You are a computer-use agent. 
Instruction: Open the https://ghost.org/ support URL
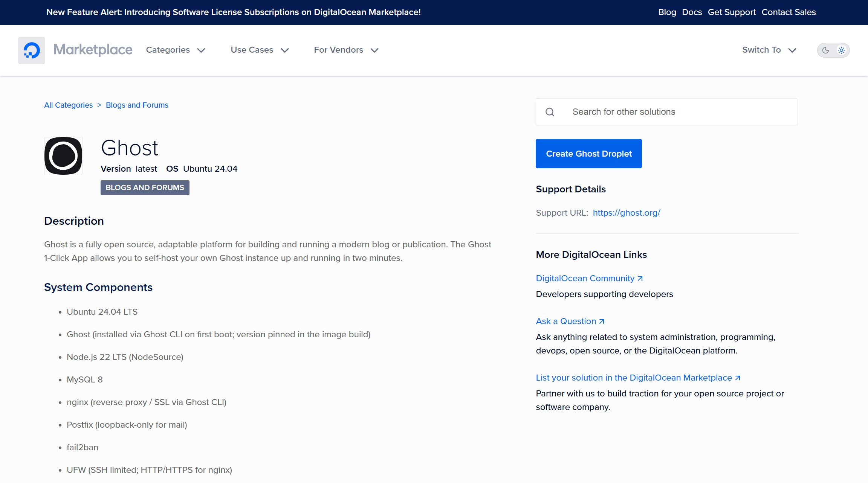627,213
